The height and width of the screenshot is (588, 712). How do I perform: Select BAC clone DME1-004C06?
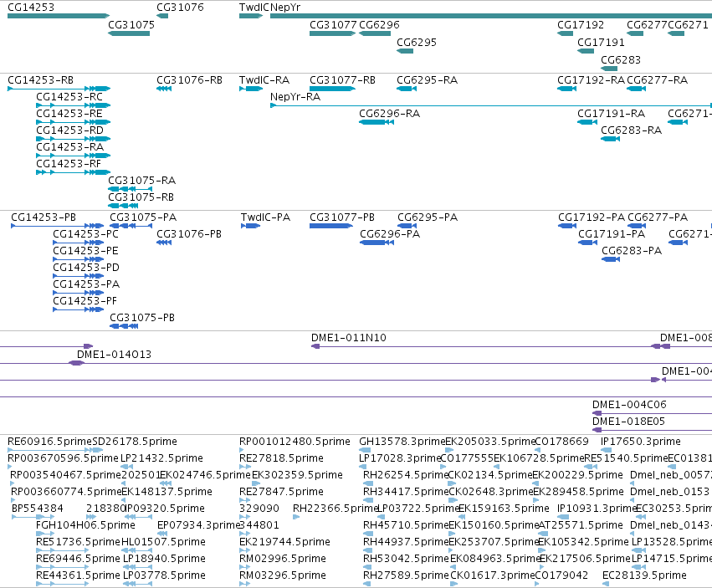(652, 413)
